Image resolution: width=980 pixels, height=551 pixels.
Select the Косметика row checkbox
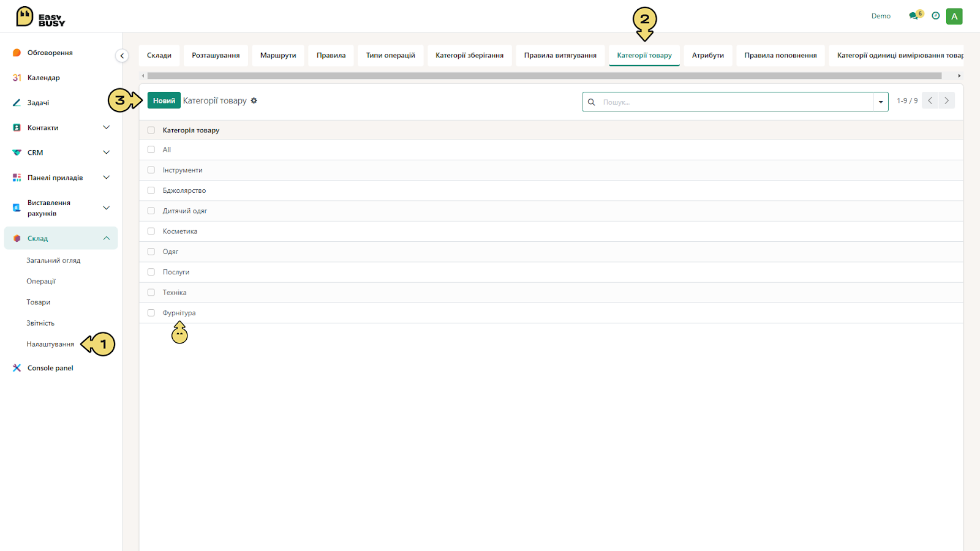(x=151, y=231)
